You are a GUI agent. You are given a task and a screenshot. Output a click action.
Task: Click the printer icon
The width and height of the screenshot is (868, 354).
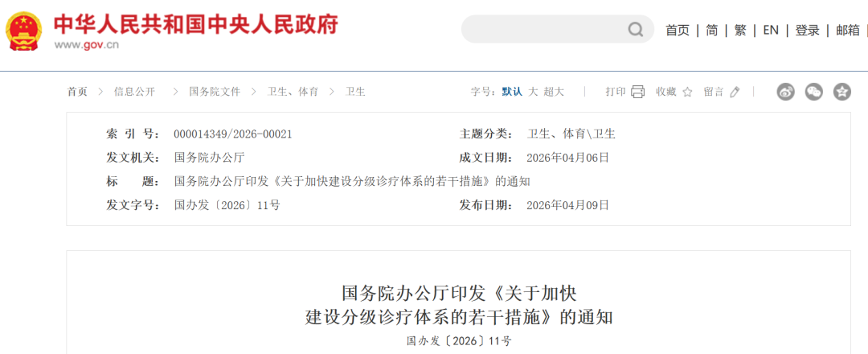638,92
